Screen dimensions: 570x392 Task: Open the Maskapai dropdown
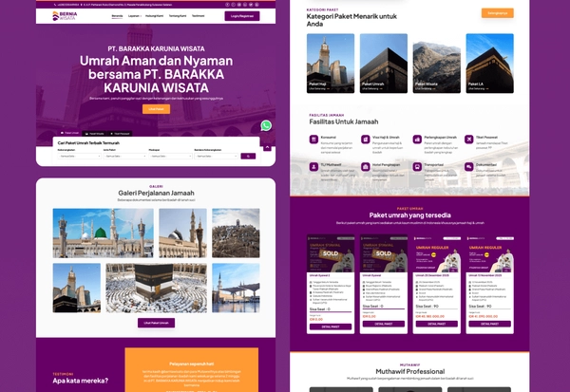pos(170,157)
